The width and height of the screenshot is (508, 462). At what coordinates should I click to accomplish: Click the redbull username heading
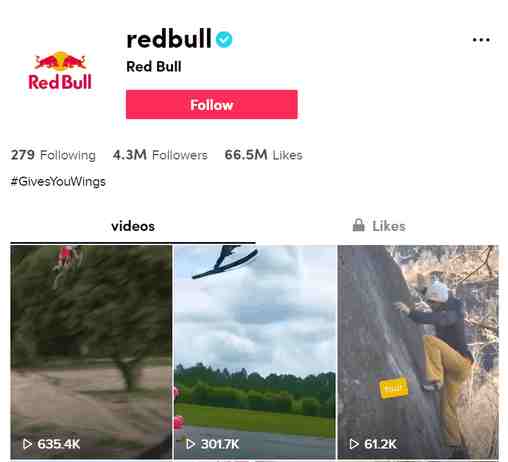[x=169, y=39]
